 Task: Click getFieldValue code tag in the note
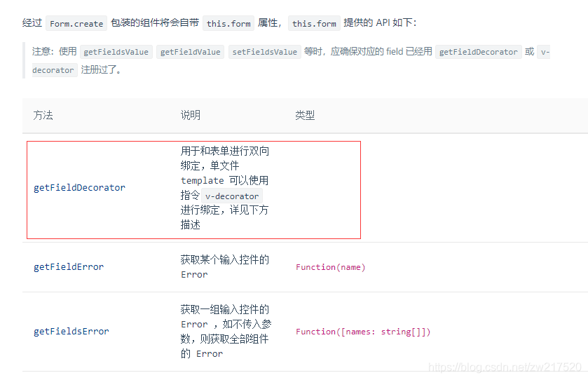pyautogui.click(x=190, y=52)
